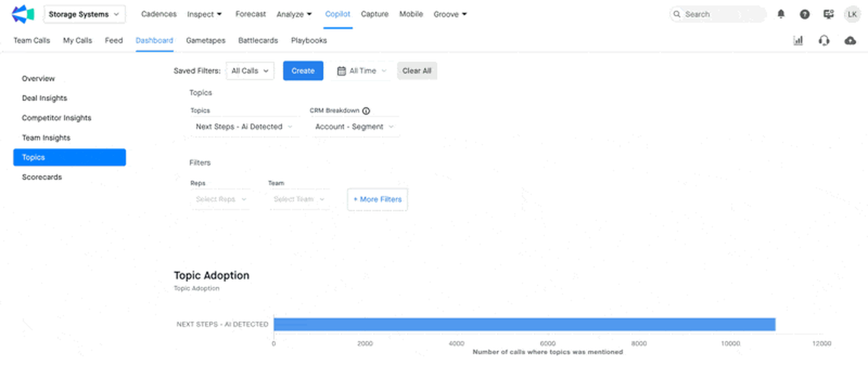Switch to the Gametapes tab
Image resolution: width=868 pixels, height=379 pixels.
click(x=206, y=40)
